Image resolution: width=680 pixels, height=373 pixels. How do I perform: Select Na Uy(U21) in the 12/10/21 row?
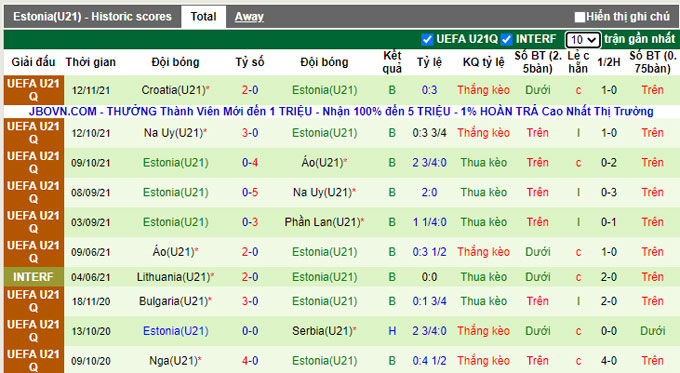pos(173,133)
